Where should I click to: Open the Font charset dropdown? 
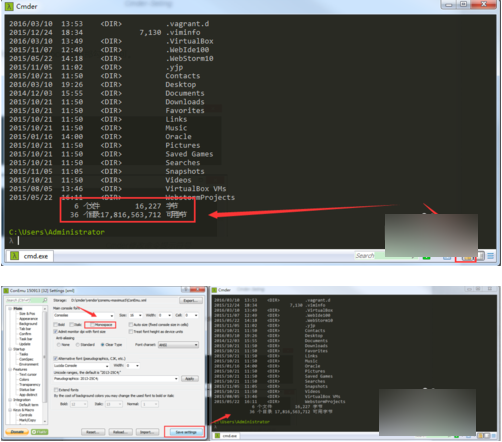(x=178, y=345)
